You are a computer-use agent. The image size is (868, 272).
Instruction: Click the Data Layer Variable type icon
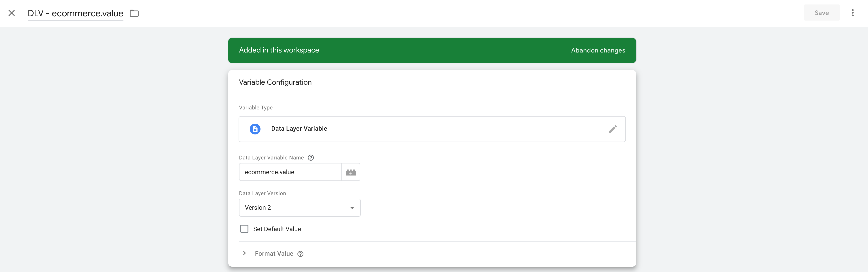tap(255, 129)
